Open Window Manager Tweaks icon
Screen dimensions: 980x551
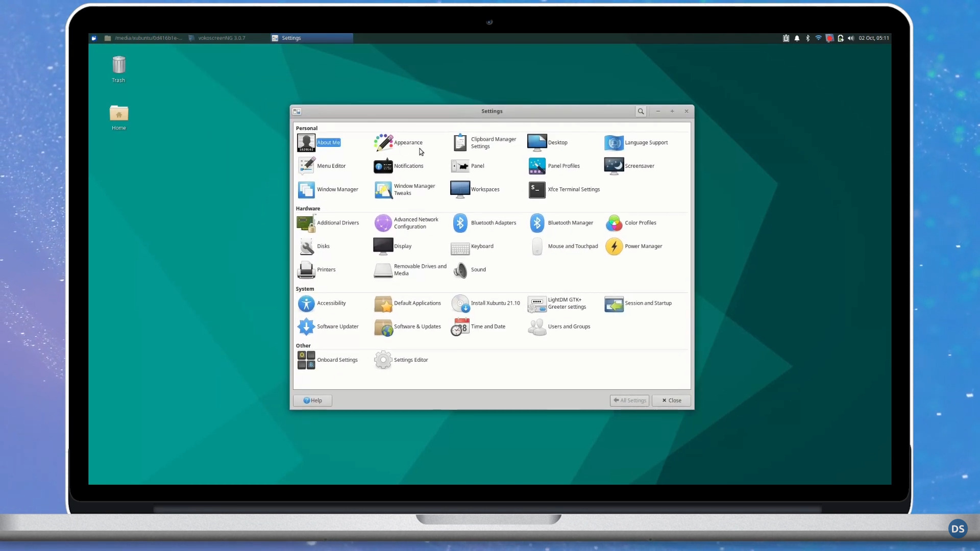coord(383,189)
